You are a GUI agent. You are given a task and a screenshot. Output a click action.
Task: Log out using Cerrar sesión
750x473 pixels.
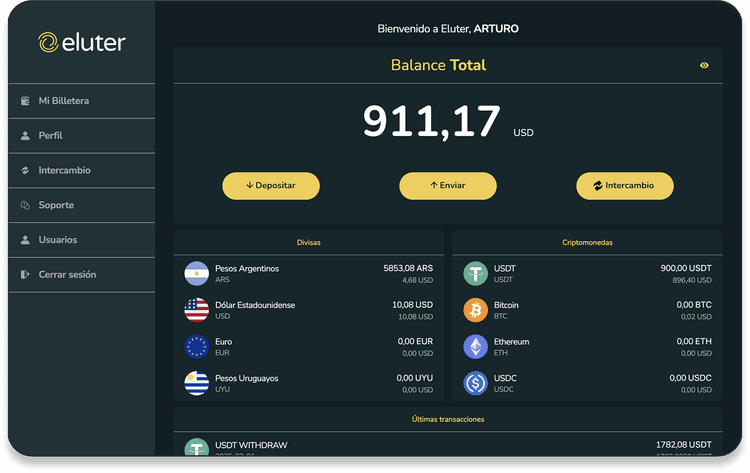coord(67,275)
